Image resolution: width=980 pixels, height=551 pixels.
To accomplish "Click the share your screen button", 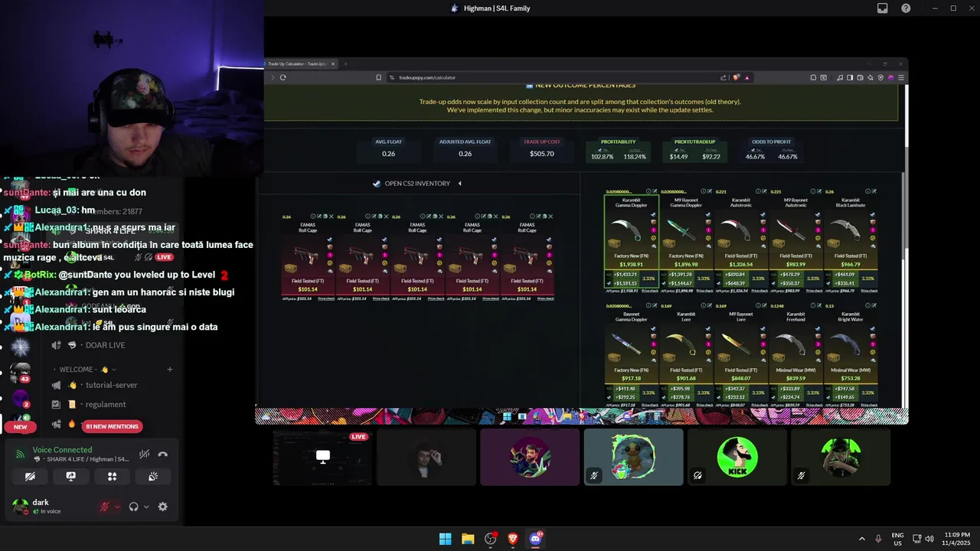I will click(71, 476).
